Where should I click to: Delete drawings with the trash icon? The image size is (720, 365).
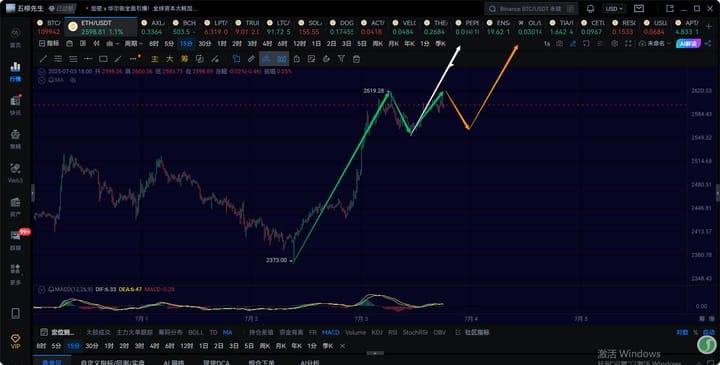point(356,59)
